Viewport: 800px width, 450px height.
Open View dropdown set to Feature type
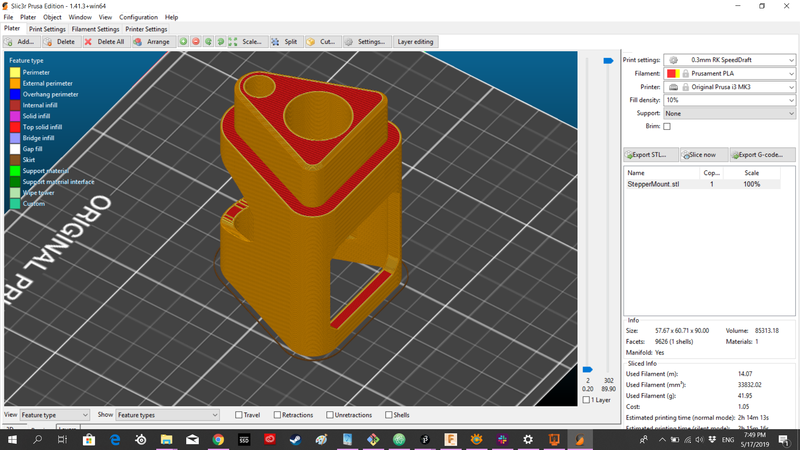tap(55, 415)
